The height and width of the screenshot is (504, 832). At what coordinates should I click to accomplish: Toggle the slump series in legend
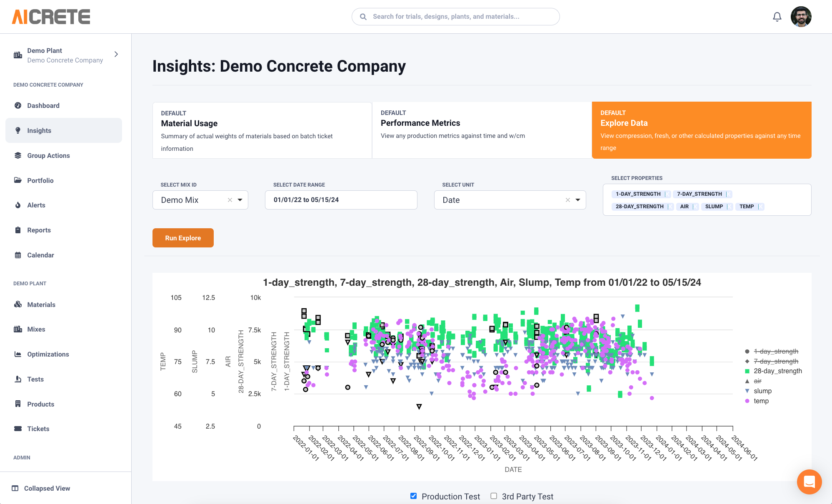point(762,391)
